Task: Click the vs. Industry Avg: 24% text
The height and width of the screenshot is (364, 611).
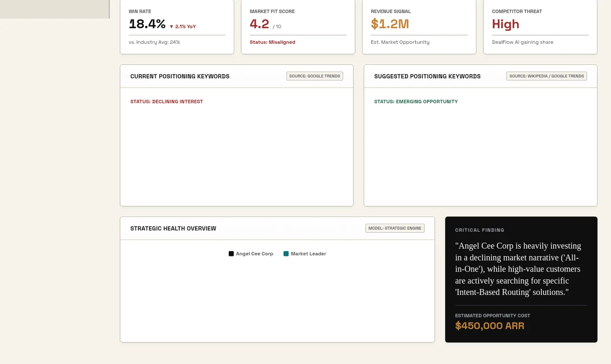Action: click(154, 42)
